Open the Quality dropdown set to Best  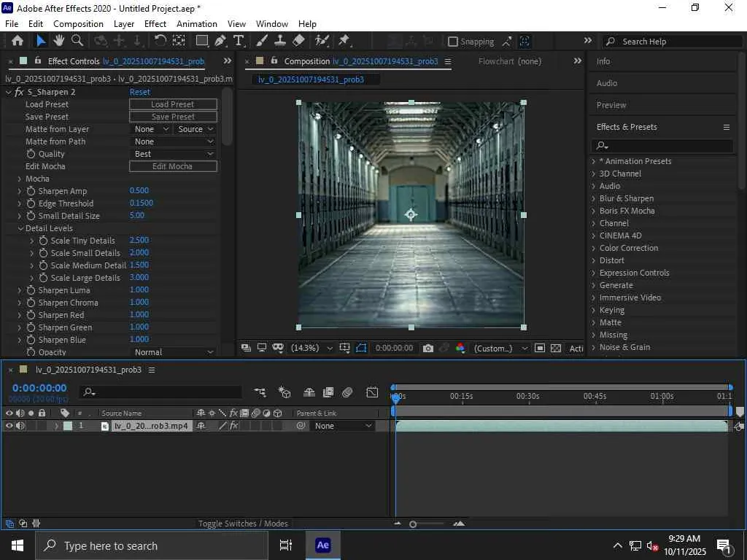point(174,154)
